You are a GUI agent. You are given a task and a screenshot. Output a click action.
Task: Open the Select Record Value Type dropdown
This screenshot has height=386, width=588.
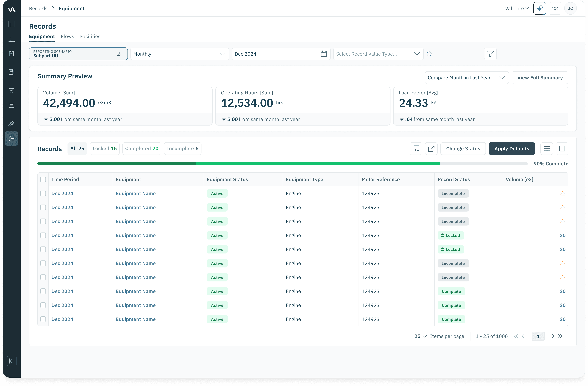(378, 54)
